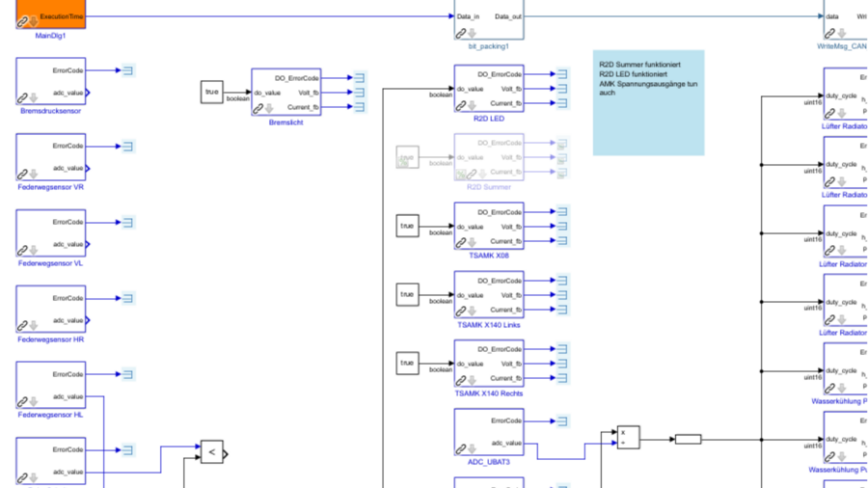Click the link icon in TSAMK X140 Links block

[x=461, y=312]
